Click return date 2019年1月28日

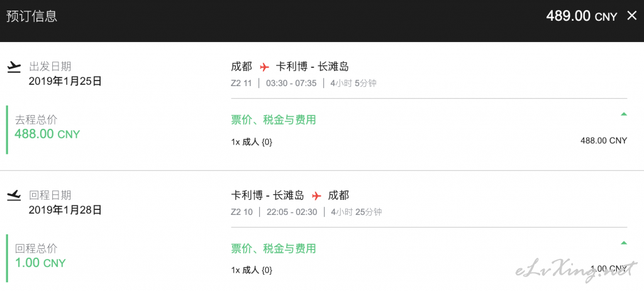click(65, 210)
